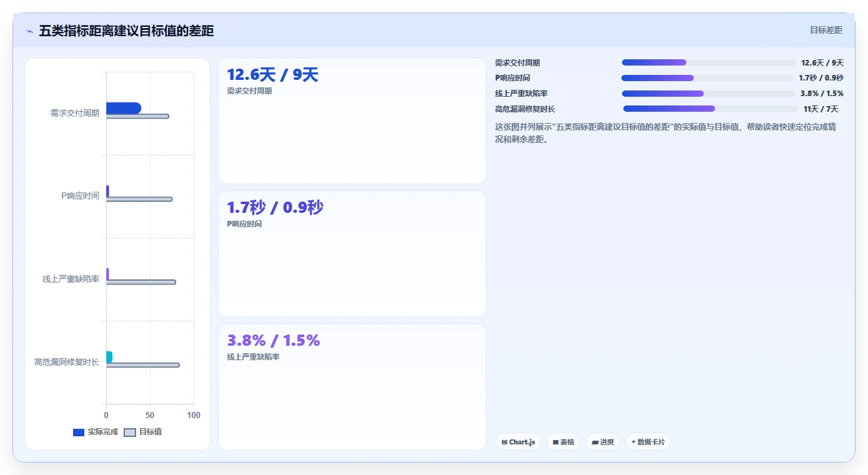Screen dimensions: 868x475
Task: Click the 高危漏洞修复时长 chart axis label
Action: point(67,362)
